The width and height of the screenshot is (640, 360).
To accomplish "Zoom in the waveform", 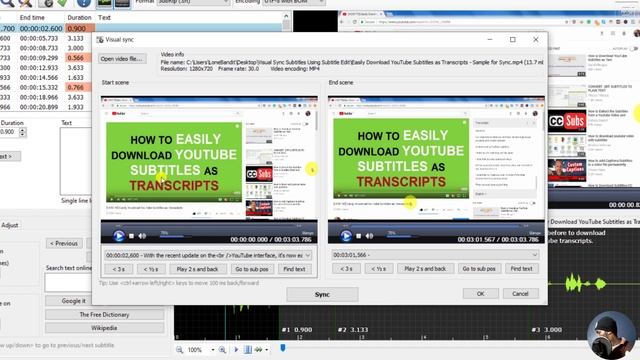I will 222,350.
